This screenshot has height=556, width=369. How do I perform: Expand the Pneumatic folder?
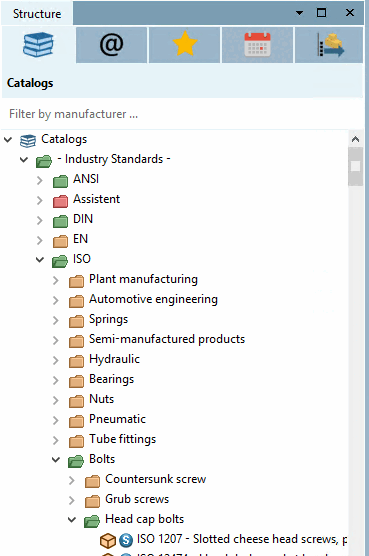point(56,420)
